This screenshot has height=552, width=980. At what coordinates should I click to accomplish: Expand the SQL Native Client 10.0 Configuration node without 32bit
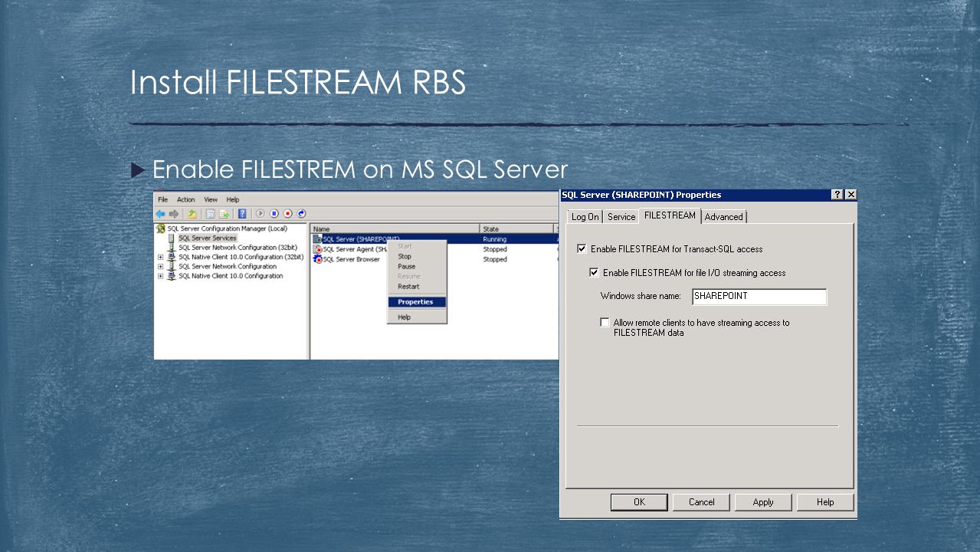[x=161, y=276]
